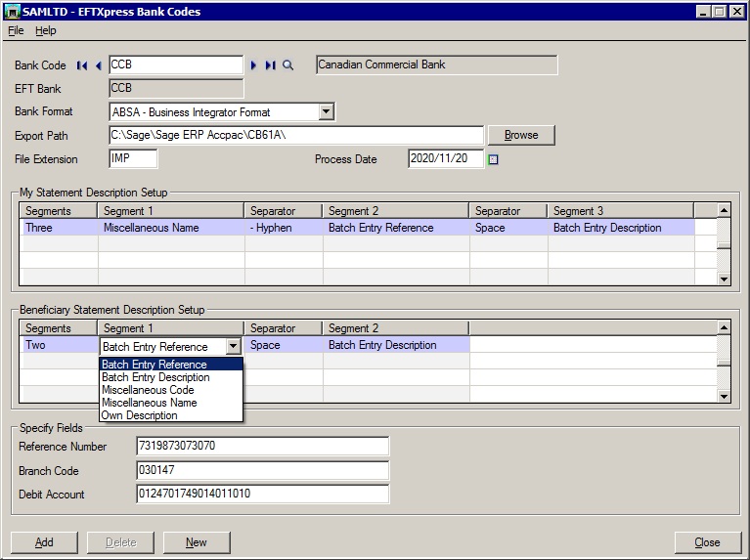Maximize the EFTXpress Bank Codes window
This screenshot has height=560, width=750.
[x=719, y=12]
